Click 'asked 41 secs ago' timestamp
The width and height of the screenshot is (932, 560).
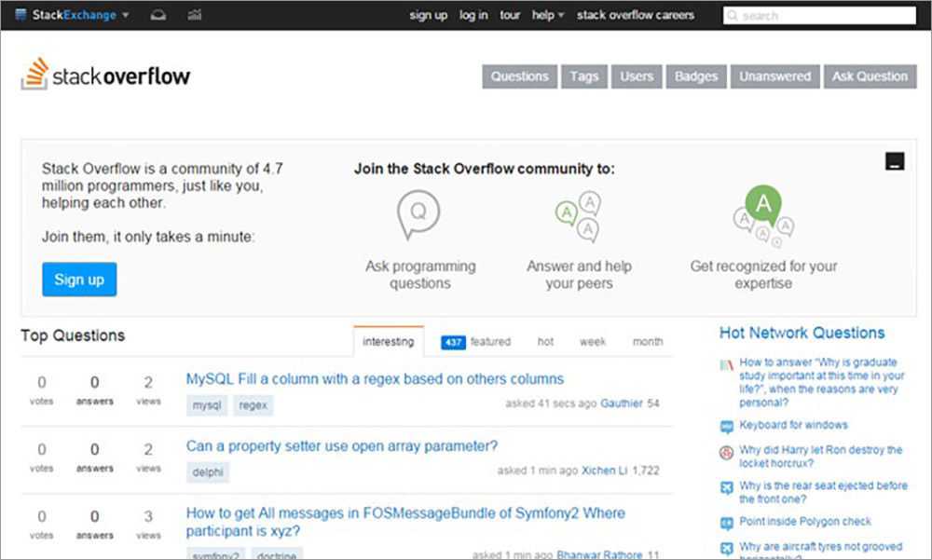click(x=551, y=403)
